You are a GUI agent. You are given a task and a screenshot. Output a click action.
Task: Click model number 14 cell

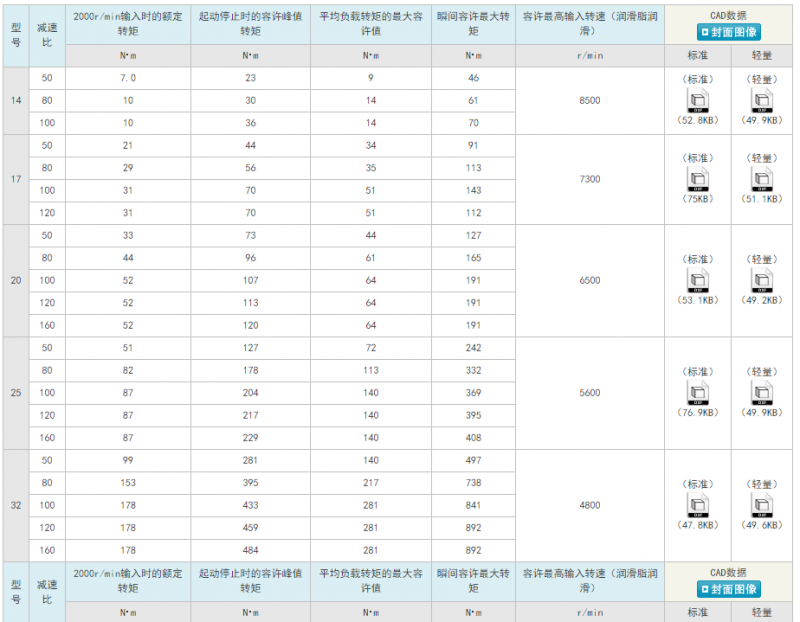coord(16,101)
